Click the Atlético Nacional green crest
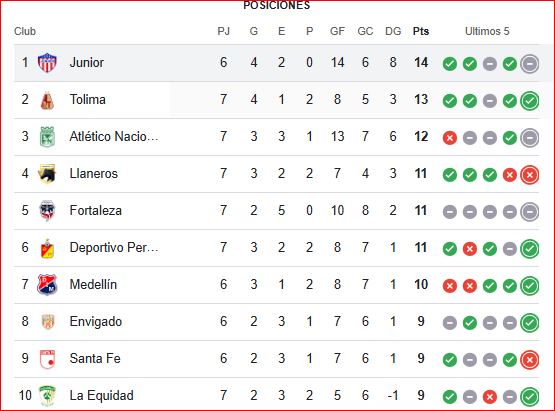This screenshot has width=555, height=411. (x=47, y=137)
